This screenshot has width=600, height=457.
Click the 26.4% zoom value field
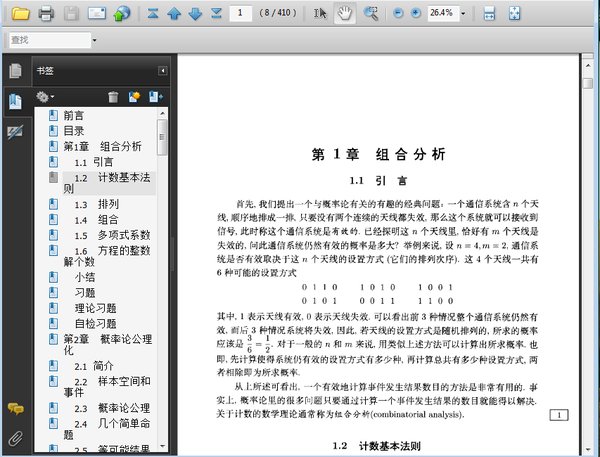coord(443,13)
